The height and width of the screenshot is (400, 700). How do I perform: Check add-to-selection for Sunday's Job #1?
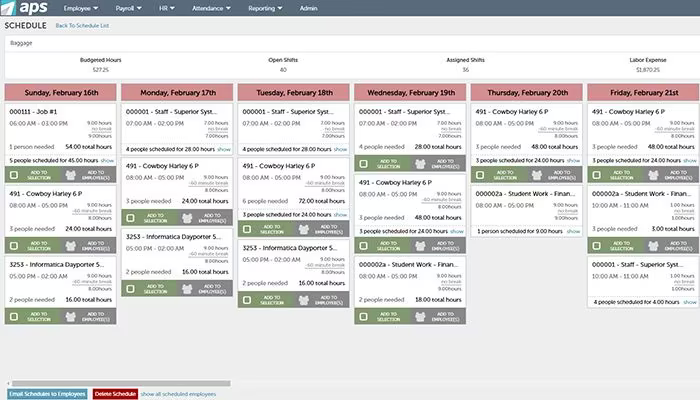point(14,175)
